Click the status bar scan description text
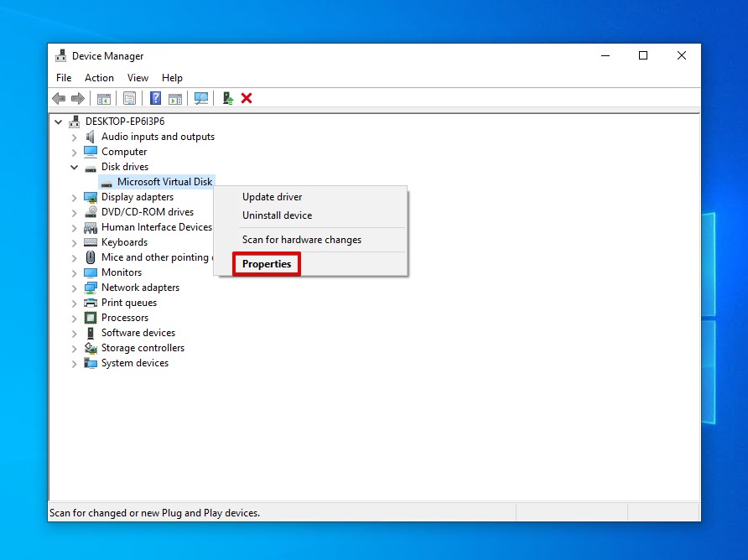Screen dimensions: 748x560 coord(154,513)
